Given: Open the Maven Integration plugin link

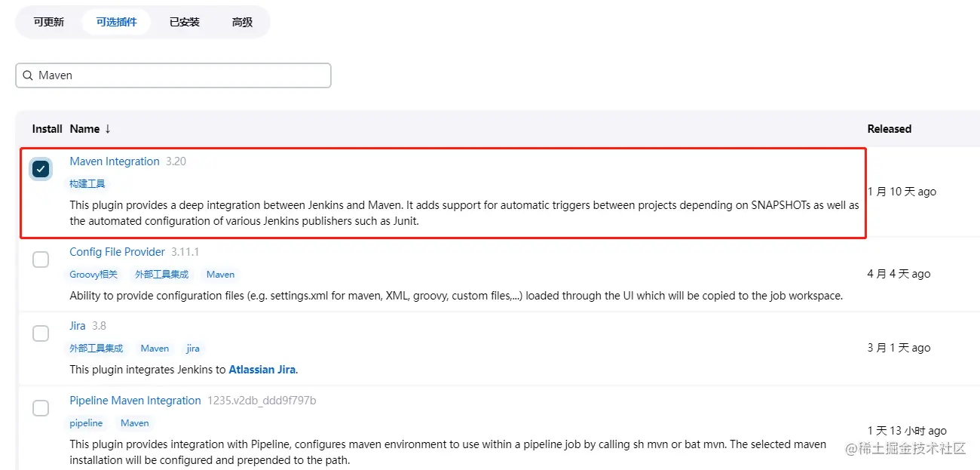Looking at the screenshot, I should click(115, 161).
